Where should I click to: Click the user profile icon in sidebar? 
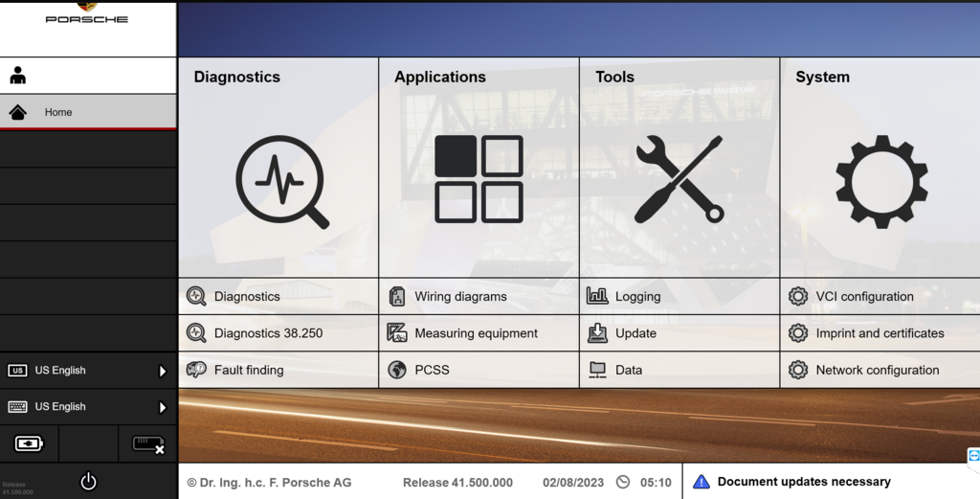(x=18, y=76)
